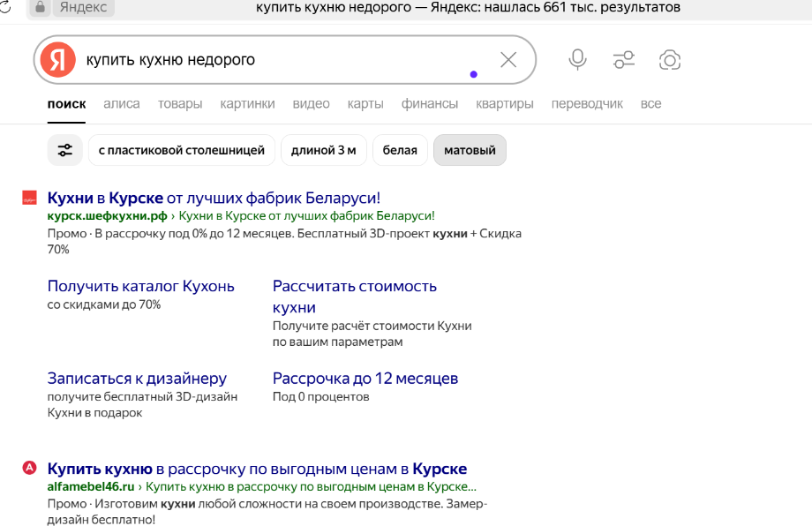Open Получить каталог Кухонь sitelink
Screen dimensions: 812x526
tap(141, 286)
